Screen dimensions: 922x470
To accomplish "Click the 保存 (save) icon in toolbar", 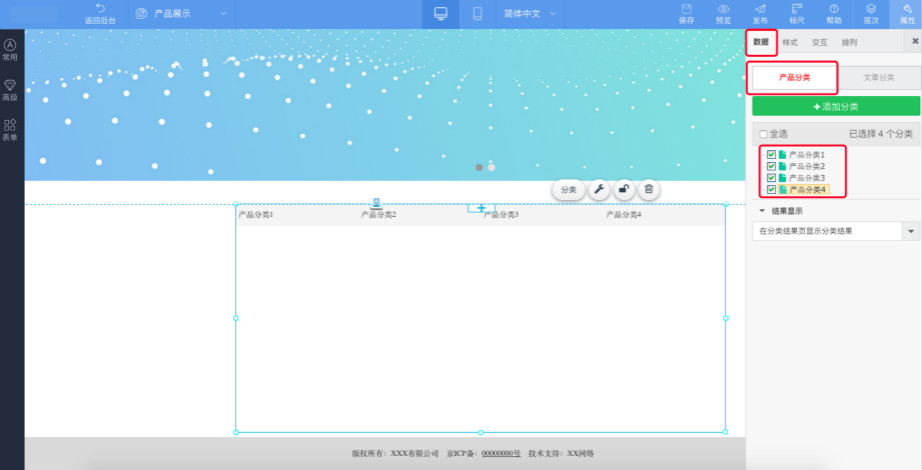I will click(686, 12).
